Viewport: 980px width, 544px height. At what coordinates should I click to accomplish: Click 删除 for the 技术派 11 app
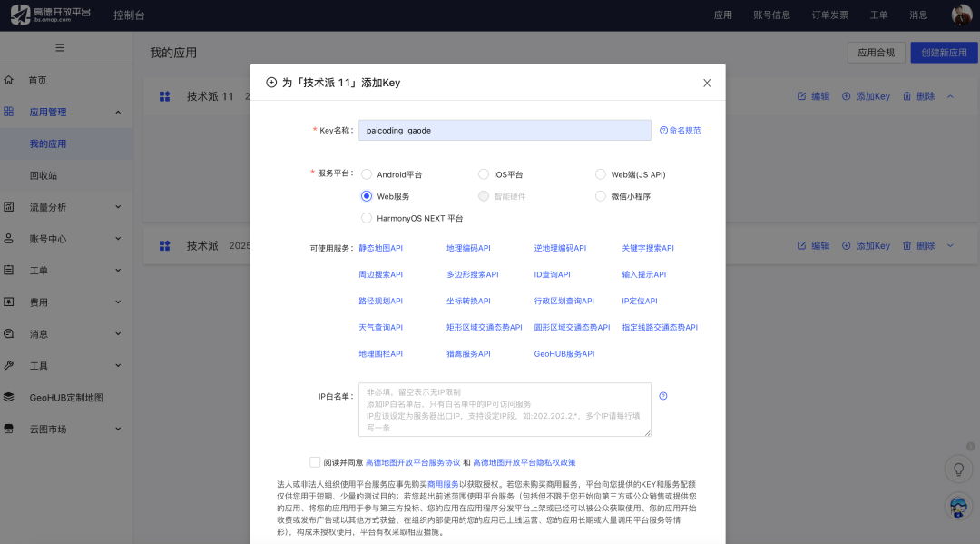[x=918, y=96]
